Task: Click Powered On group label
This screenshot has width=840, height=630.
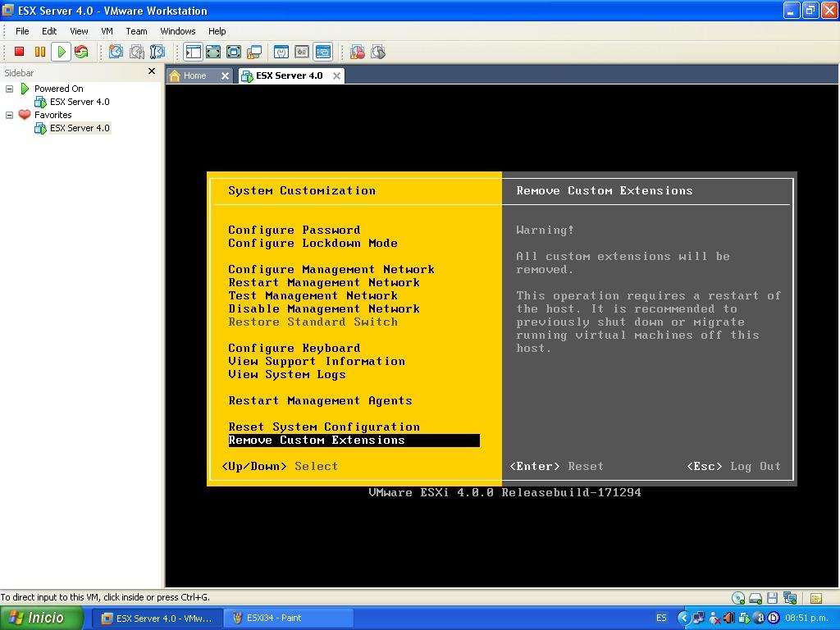Action: point(58,89)
